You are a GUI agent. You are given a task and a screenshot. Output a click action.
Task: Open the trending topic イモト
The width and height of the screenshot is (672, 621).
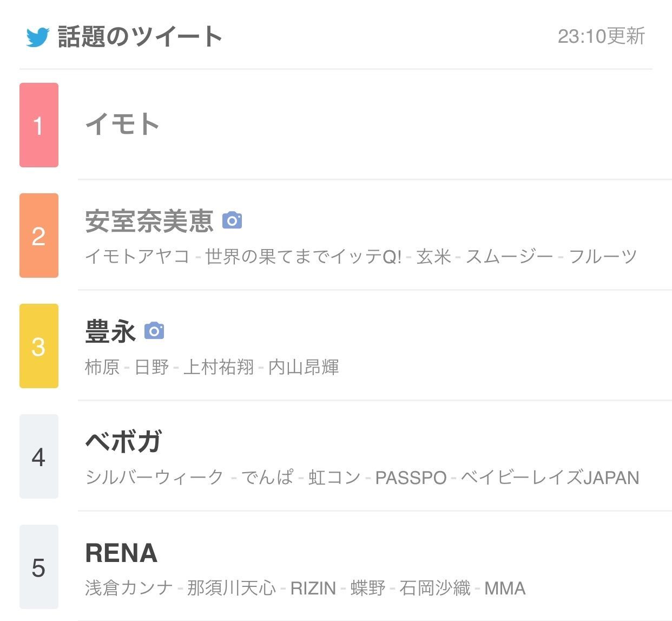pyautogui.click(x=122, y=124)
